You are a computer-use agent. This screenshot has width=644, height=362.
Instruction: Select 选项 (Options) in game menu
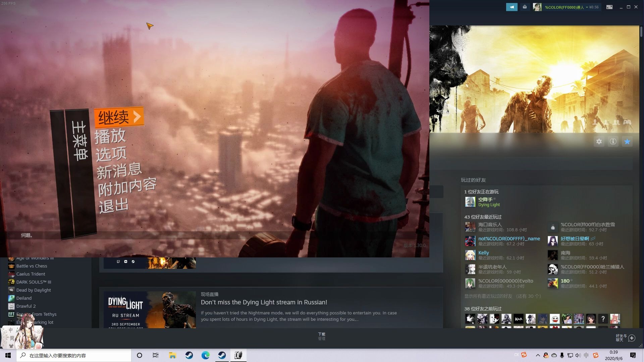point(111,154)
